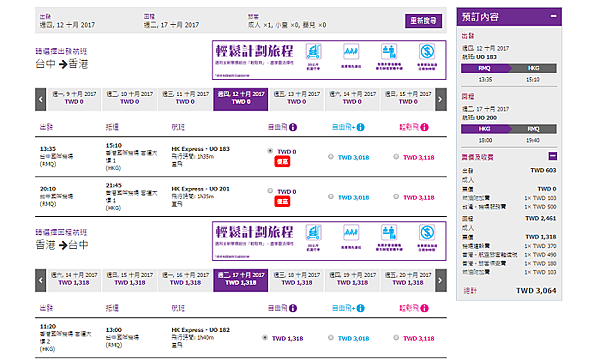Screen dimensions: 600x362
Task: Click the passengers seat icon in the outbound 台中→香港 banner
Action: [x=389, y=52]
